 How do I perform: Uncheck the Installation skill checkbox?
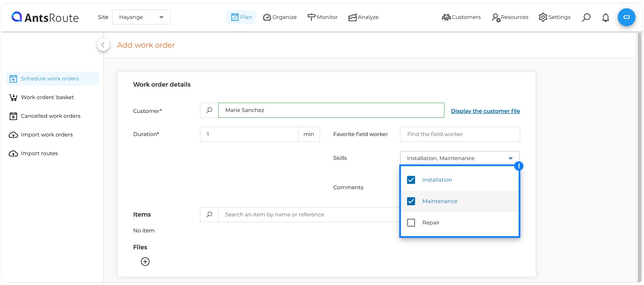point(411,180)
